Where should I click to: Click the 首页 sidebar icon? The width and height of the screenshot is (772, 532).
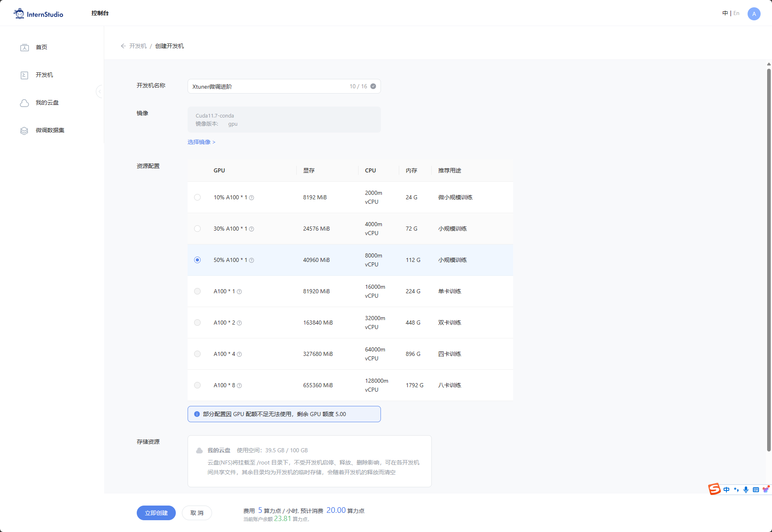click(24, 47)
